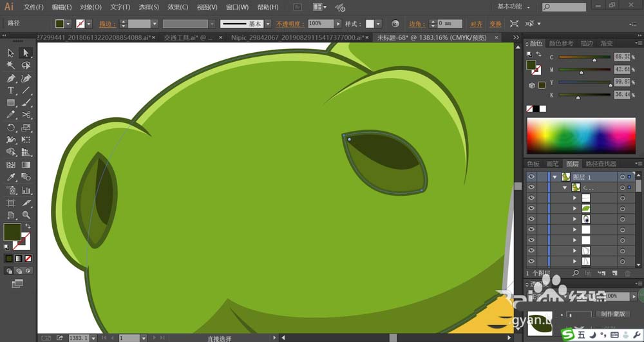This screenshot has width=644, height=342.
Task: Open the fill color dropdown in control bar
Action: (68, 24)
